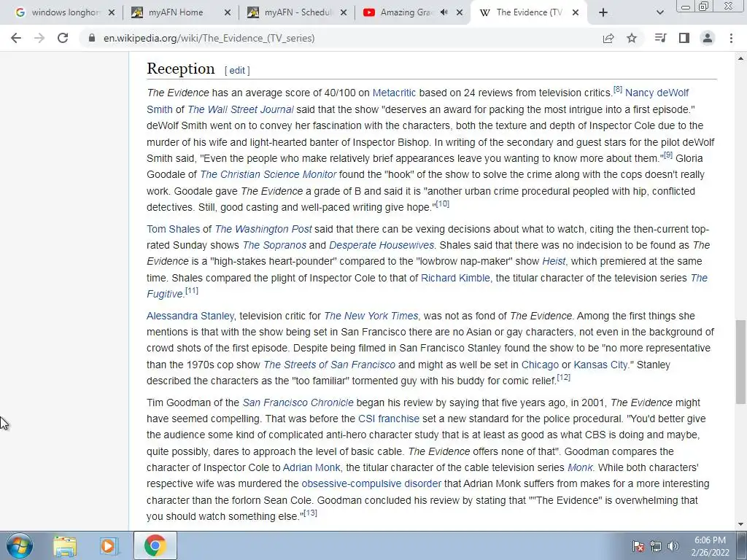
Task: Close the myAFN Home tab
Action: (228, 12)
